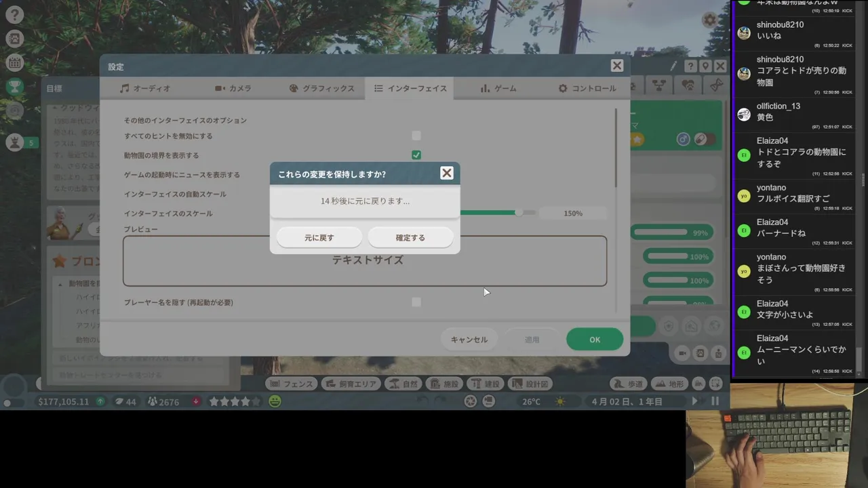
Task: Click the キャンセル button in settings
Action: [x=469, y=340]
